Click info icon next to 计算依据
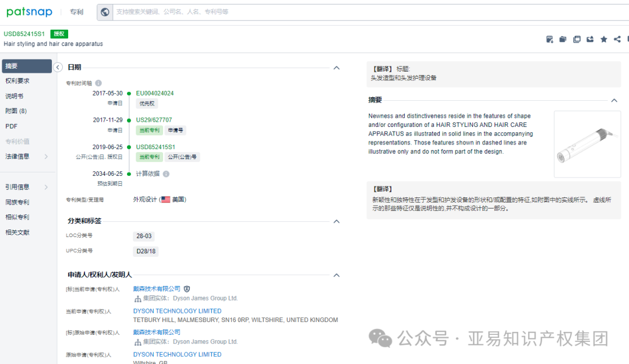629x364 pixels. 166,174
